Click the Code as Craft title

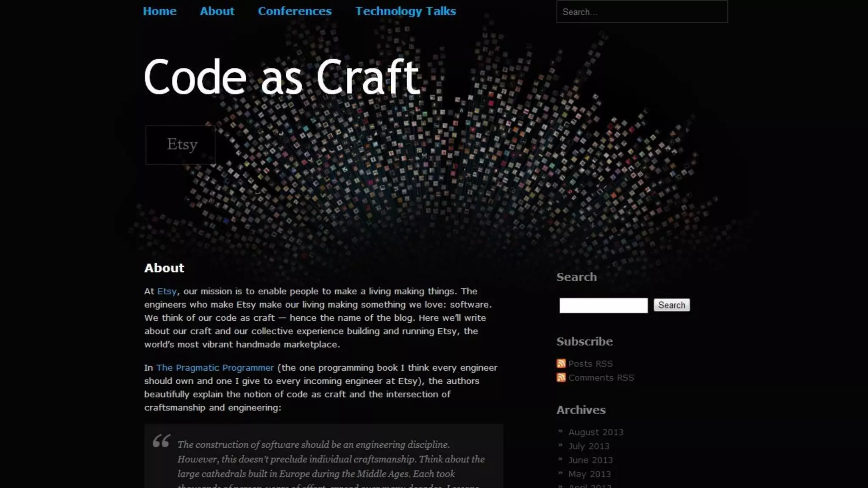[282, 77]
